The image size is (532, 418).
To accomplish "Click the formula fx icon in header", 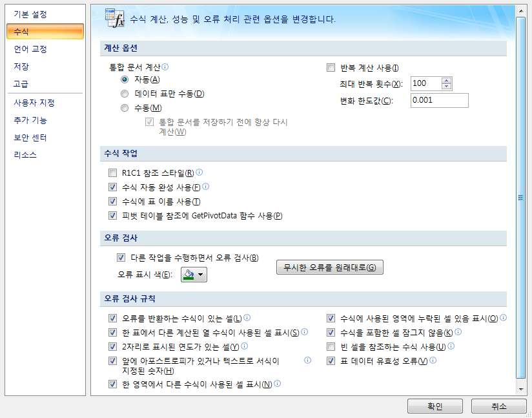I will point(115,18).
